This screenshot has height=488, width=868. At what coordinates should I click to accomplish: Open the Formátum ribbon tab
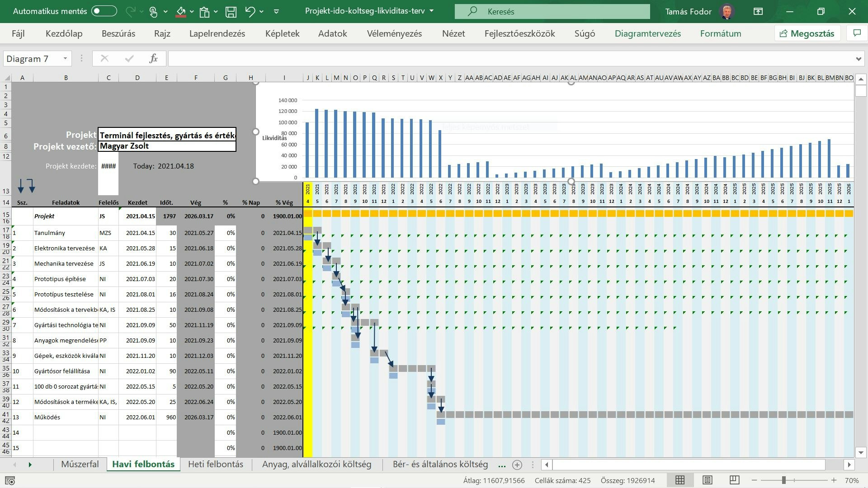click(721, 33)
